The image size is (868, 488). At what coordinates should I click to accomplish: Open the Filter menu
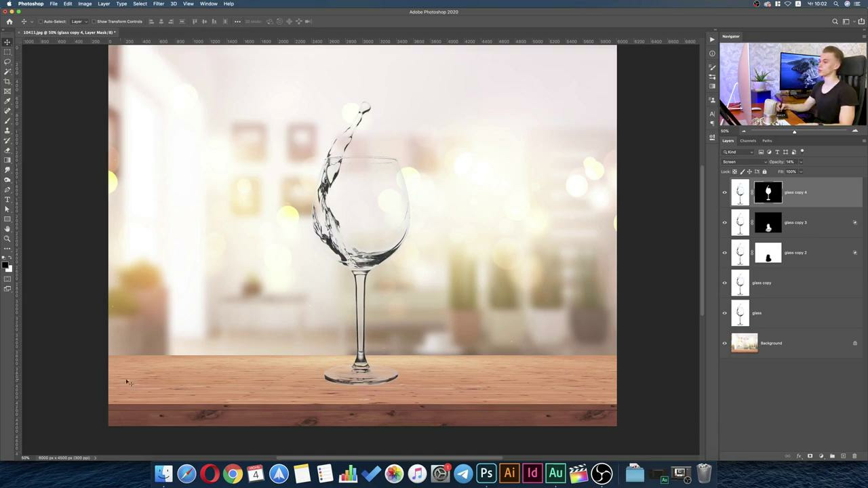[158, 4]
